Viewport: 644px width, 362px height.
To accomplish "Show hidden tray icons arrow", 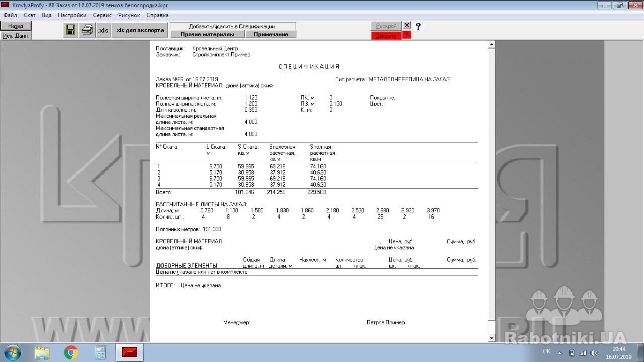I will 561,352.
